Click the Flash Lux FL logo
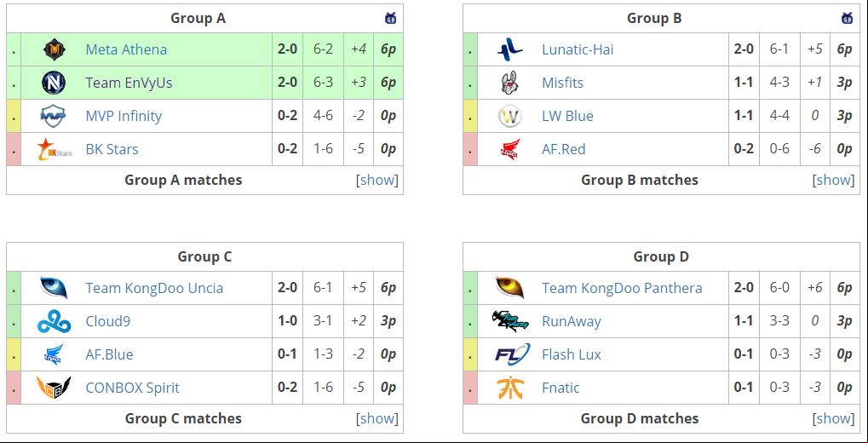This screenshot has width=868, height=443. pos(512,354)
